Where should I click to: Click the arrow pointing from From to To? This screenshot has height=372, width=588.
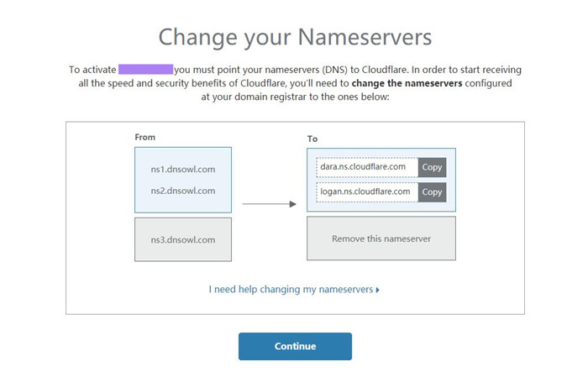pyautogui.click(x=270, y=204)
